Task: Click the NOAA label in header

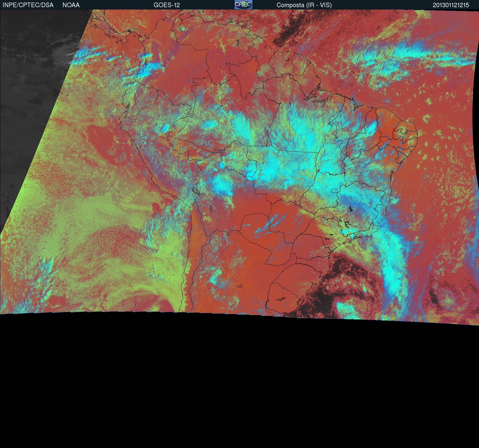Action: click(71, 5)
